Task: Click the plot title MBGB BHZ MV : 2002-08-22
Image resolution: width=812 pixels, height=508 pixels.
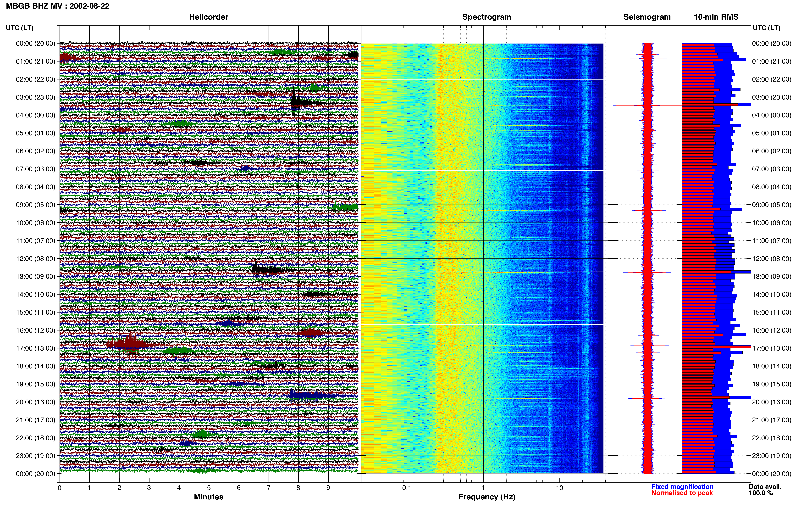Action: pyautogui.click(x=57, y=6)
